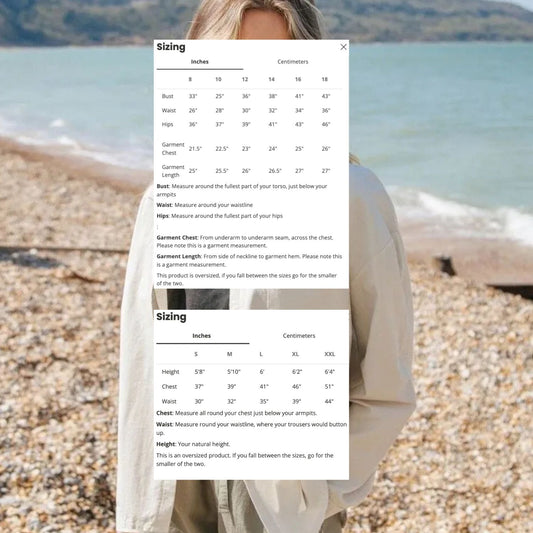Click the size 18 column header
533x533 pixels.
325,79
